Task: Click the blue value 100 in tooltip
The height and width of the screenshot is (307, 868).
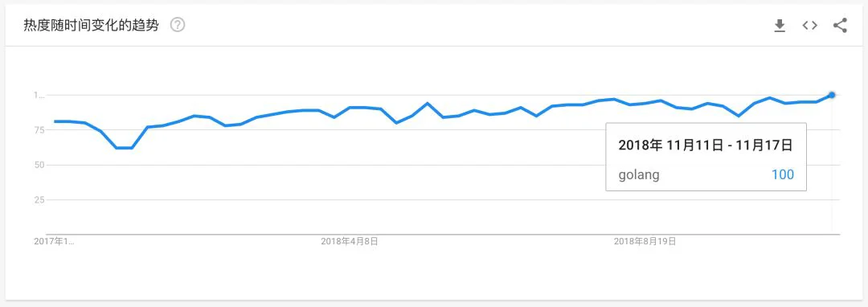Action: click(x=783, y=174)
